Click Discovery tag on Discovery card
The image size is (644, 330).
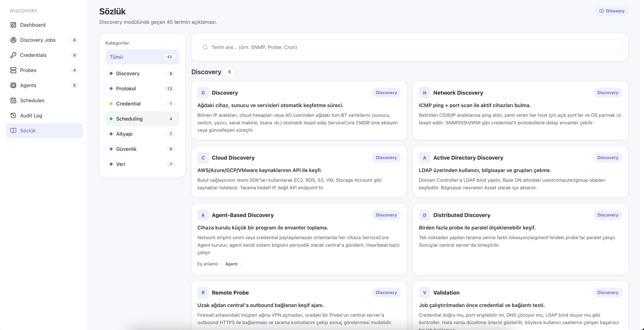[x=386, y=92]
